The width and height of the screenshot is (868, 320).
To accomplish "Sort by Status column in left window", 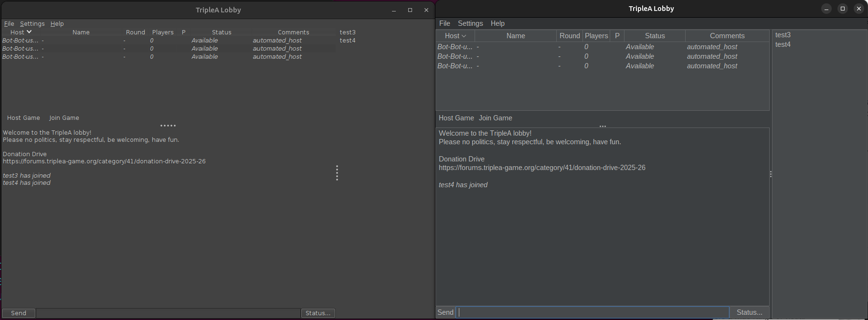I will [222, 32].
